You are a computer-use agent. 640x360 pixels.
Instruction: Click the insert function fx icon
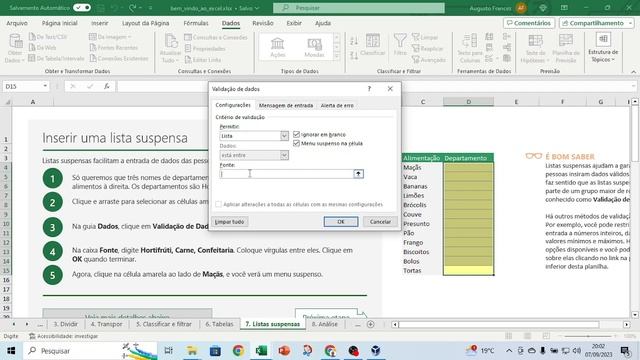click(x=107, y=86)
